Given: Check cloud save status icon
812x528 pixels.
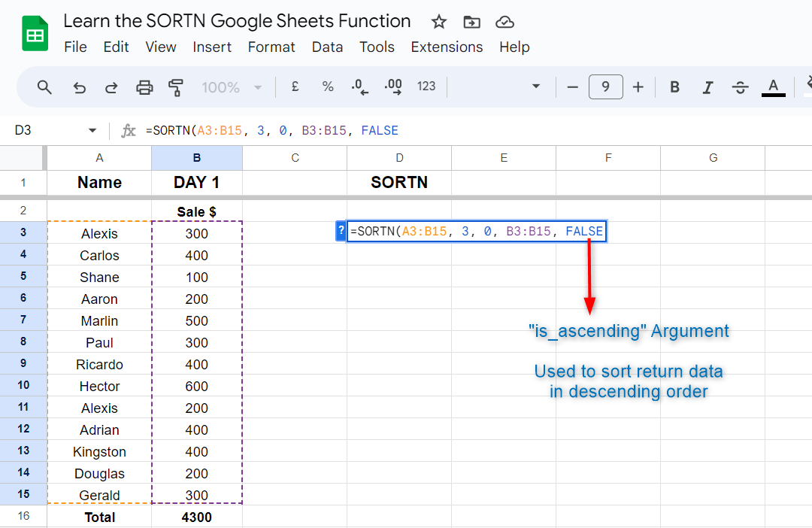Looking at the screenshot, I should coord(504,22).
